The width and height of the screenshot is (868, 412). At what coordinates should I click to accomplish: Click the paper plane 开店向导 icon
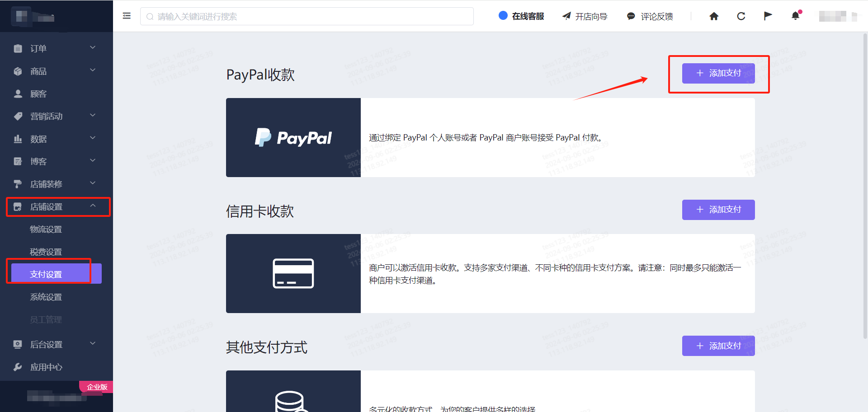pos(566,16)
